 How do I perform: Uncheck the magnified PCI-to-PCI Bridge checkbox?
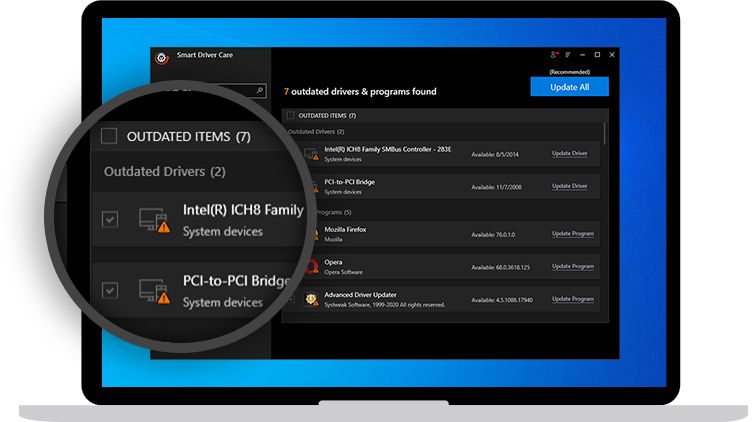click(x=110, y=290)
